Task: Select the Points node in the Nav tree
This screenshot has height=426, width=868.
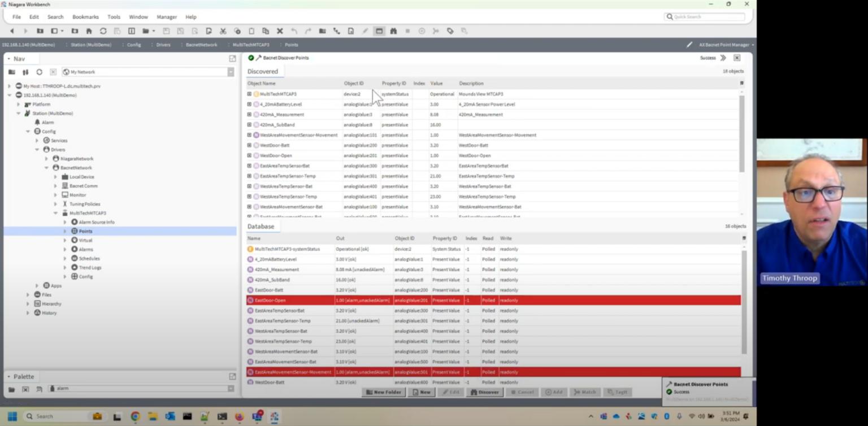Action: tap(85, 231)
